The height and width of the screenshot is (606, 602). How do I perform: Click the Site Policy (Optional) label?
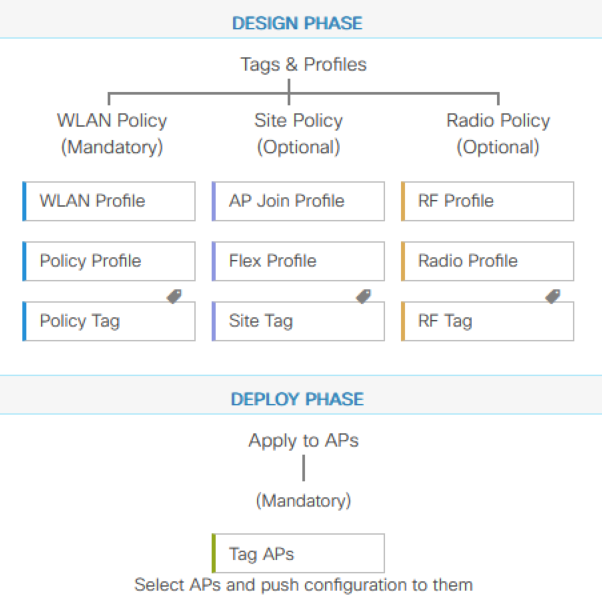coord(299,134)
